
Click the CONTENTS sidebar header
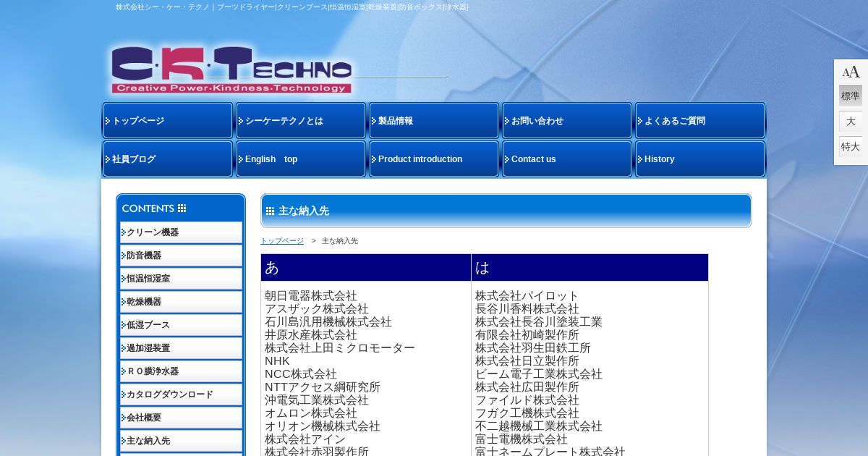(181, 208)
